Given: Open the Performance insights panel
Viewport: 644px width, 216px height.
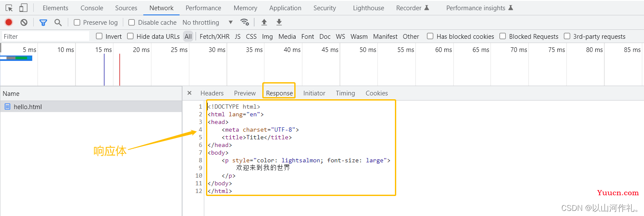Looking at the screenshot, I should 479,8.
